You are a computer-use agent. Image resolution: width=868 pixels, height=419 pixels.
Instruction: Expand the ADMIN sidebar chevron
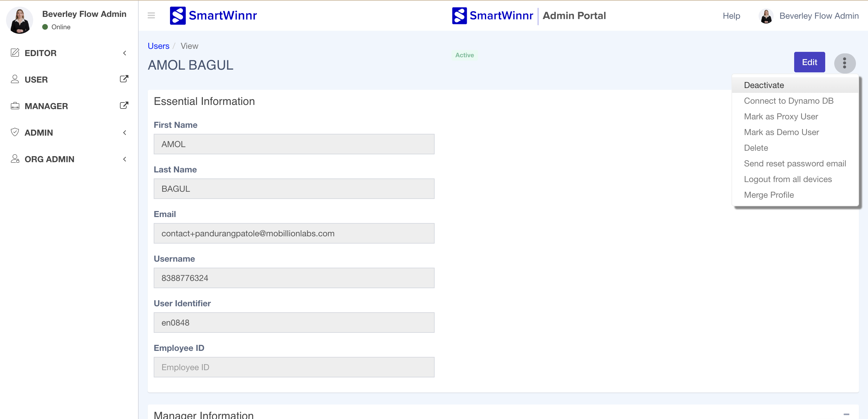coord(125,132)
